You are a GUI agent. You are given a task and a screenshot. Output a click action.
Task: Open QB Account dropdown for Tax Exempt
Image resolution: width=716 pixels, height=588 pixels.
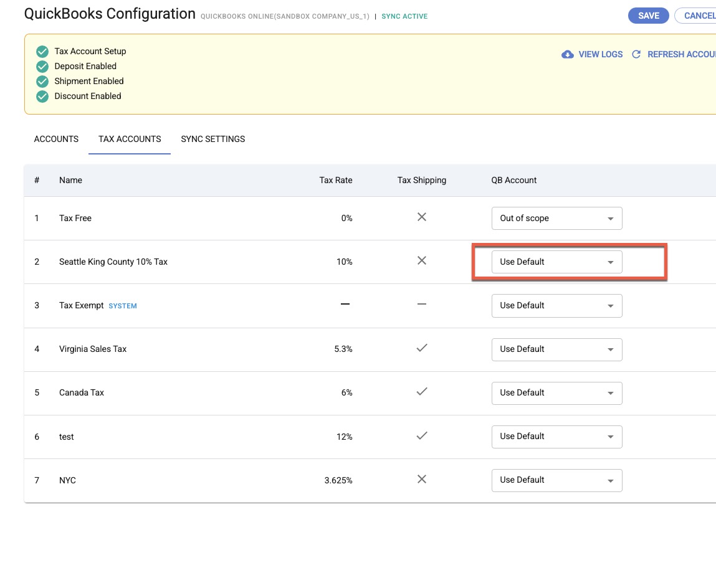click(556, 306)
